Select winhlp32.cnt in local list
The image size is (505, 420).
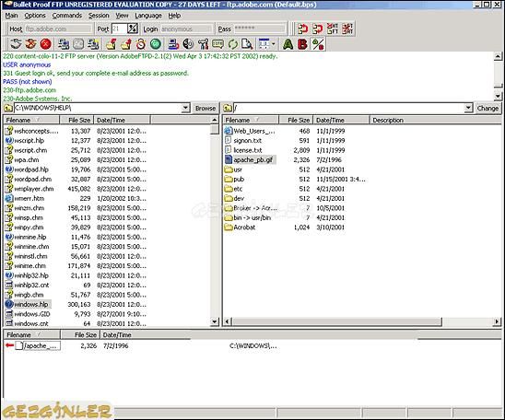(x=27, y=285)
